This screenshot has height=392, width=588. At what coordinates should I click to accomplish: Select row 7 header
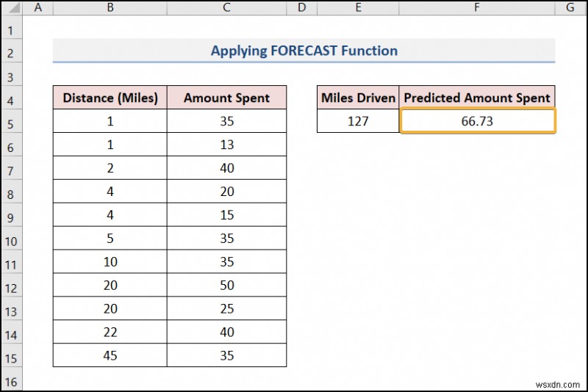pyautogui.click(x=12, y=167)
